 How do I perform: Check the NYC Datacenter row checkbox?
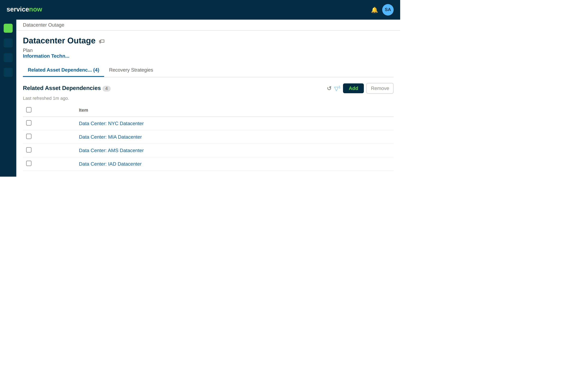pyautogui.click(x=29, y=123)
